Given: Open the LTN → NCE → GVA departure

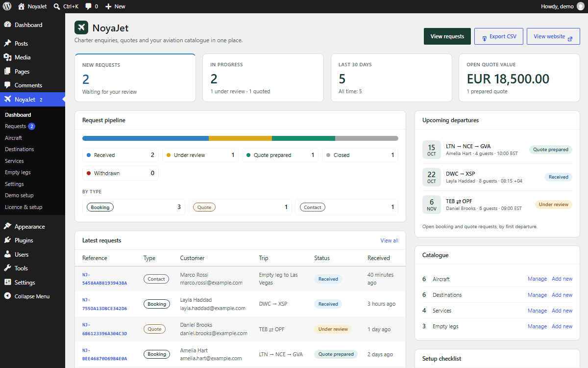Looking at the screenshot, I should 497,150.
